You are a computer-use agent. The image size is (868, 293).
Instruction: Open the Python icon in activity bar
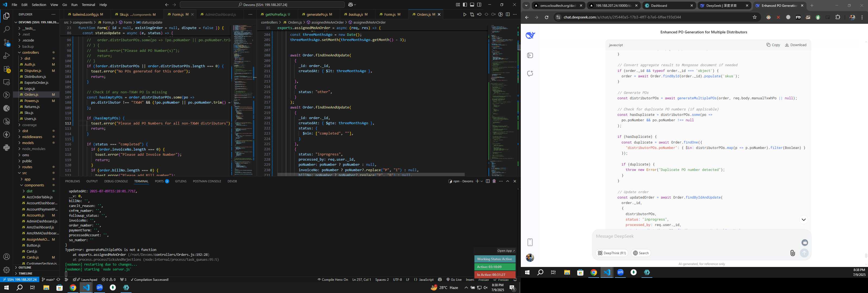pos(7,148)
